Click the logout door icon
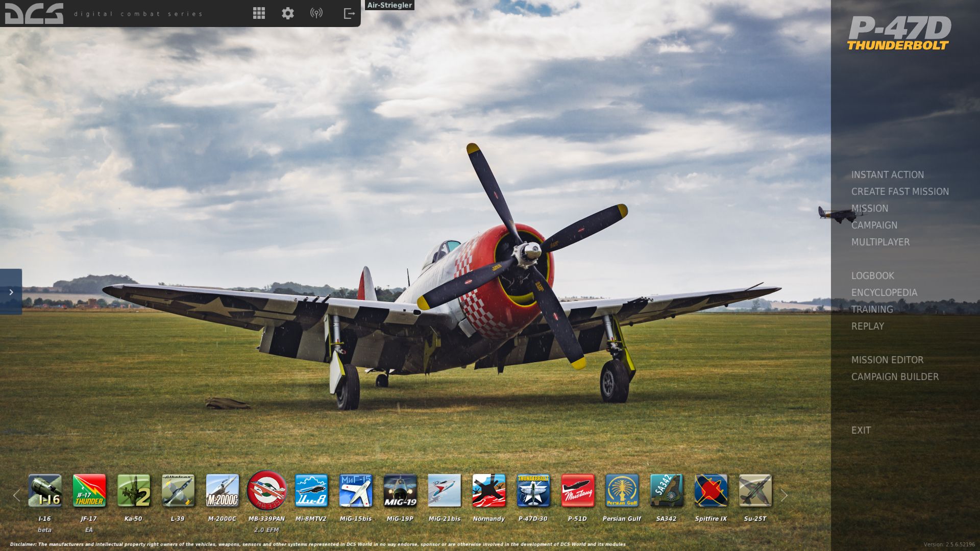 pos(349,13)
